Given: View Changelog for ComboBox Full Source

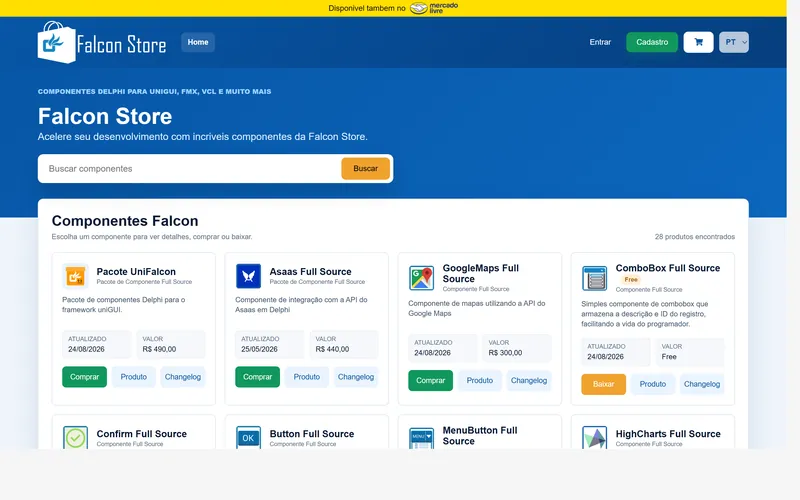Looking at the screenshot, I should [702, 384].
